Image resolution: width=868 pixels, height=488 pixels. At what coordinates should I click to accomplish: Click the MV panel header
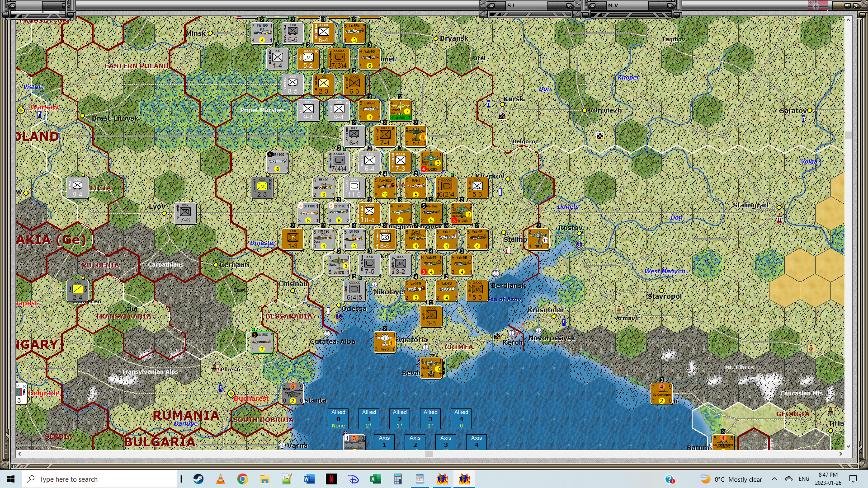(627, 5)
